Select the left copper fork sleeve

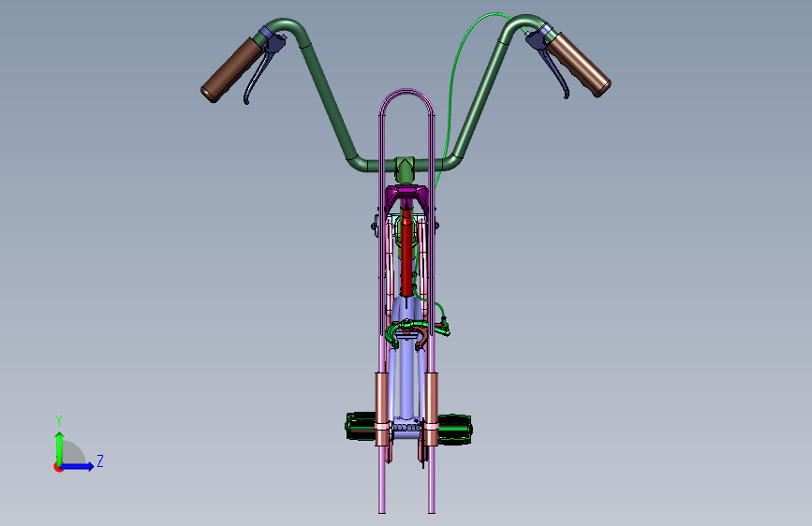382,409
